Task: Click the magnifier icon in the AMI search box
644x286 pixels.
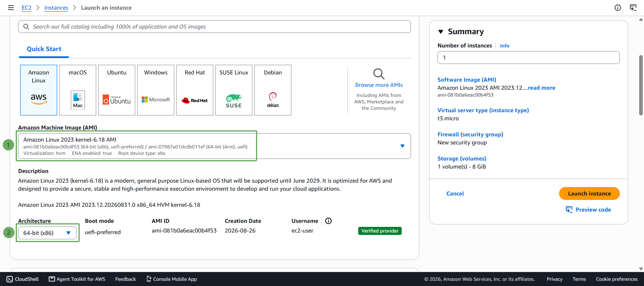Action: click(x=26, y=27)
